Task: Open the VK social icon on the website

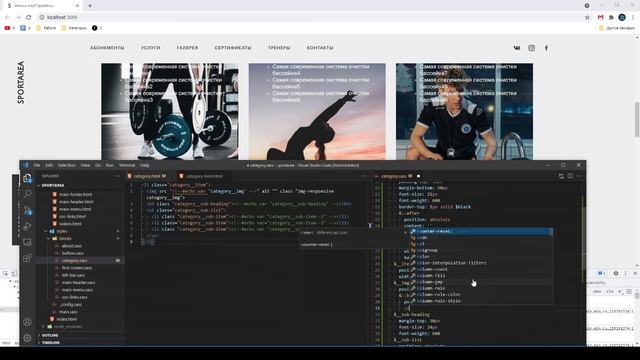Action: [x=517, y=48]
